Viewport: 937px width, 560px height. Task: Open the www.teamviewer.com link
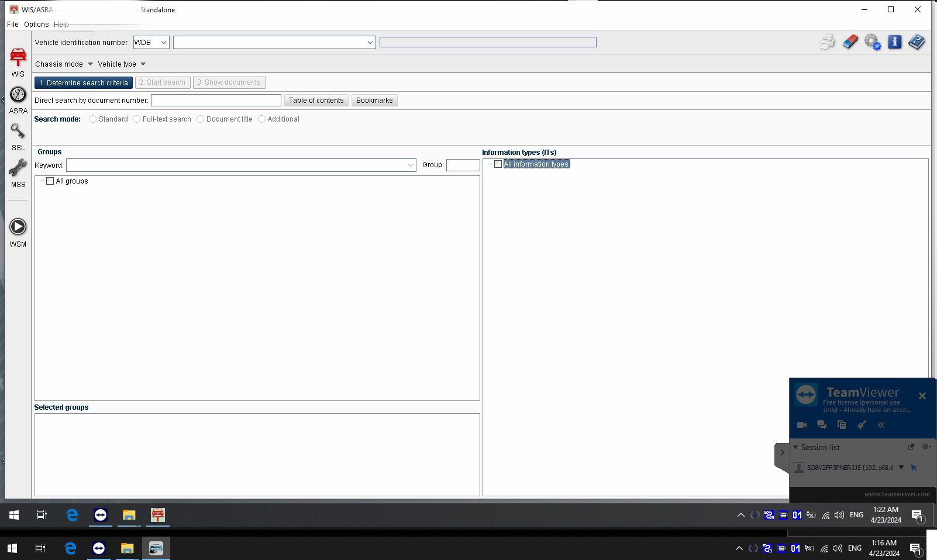tap(897, 494)
